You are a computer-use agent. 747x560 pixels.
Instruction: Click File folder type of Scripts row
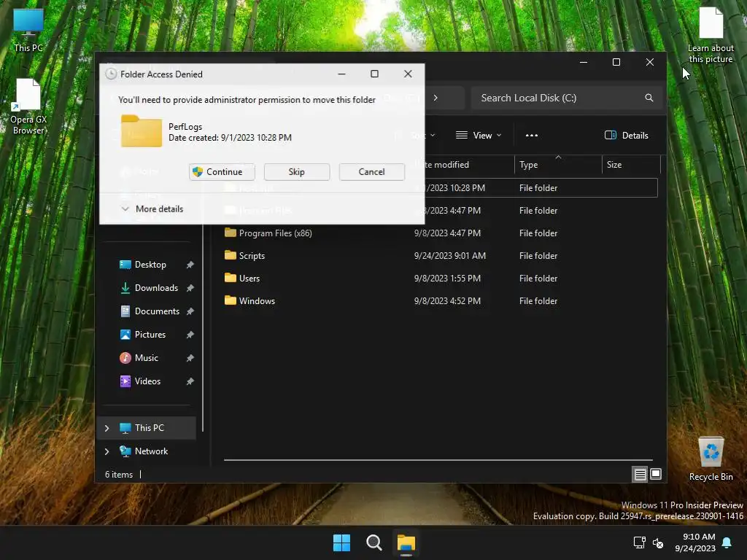click(538, 256)
